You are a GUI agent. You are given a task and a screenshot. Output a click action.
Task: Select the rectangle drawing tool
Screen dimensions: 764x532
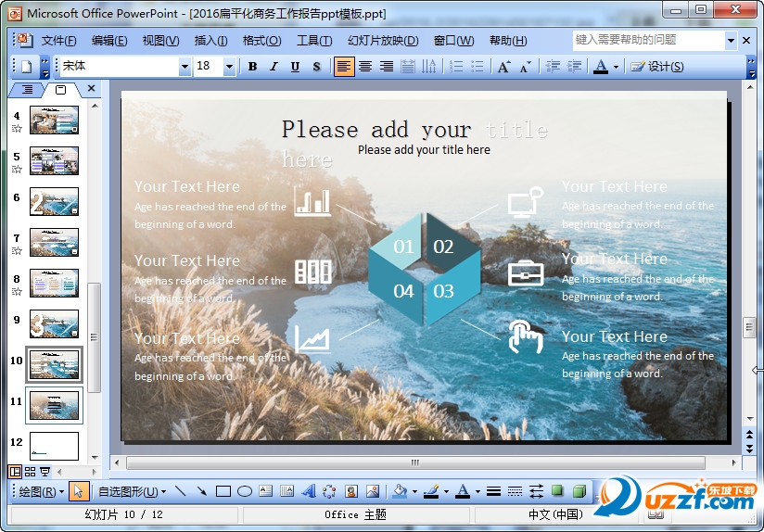pos(223,491)
